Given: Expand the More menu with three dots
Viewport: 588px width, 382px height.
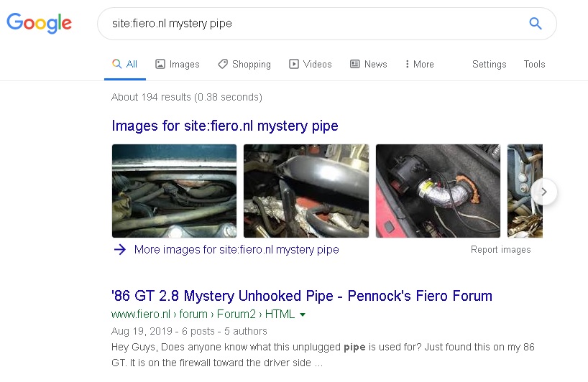Looking at the screenshot, I should [x=419, y=64].
